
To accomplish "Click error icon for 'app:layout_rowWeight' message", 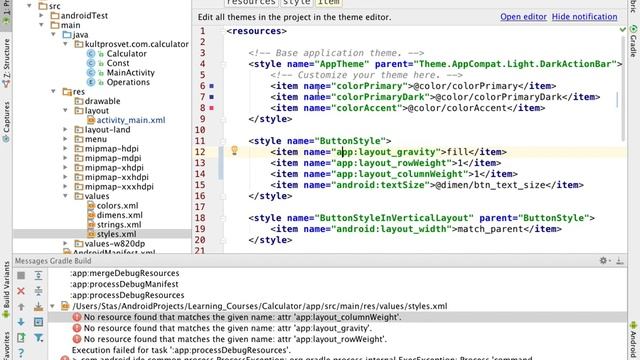I will click(x=77, y=339).
